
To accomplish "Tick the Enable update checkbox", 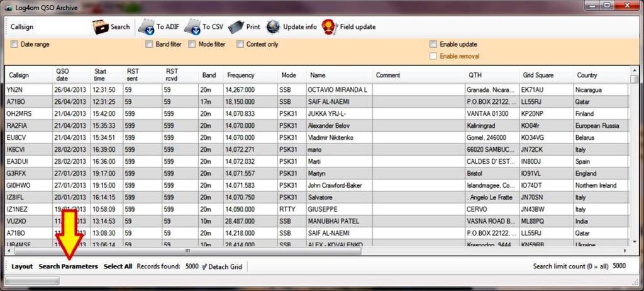I will tap(433, 44).
